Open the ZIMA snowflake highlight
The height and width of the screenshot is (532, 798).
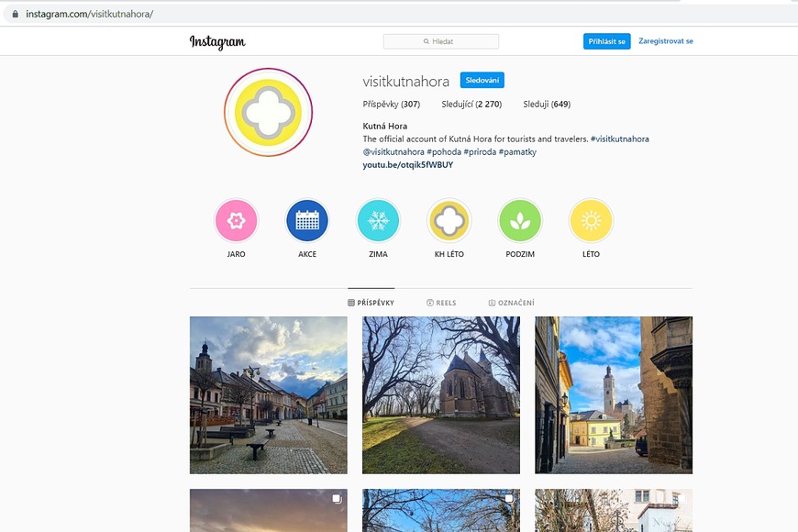pos(378,221)
